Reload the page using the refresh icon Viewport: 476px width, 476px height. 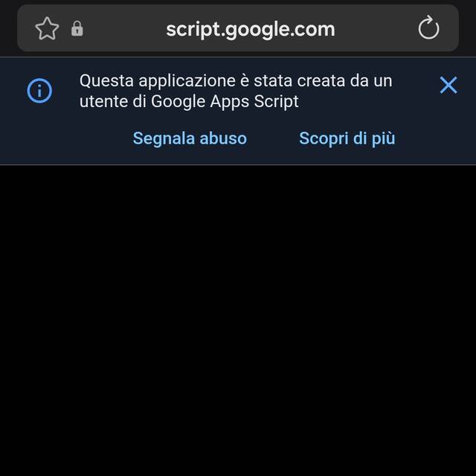(x=429, y=29)
